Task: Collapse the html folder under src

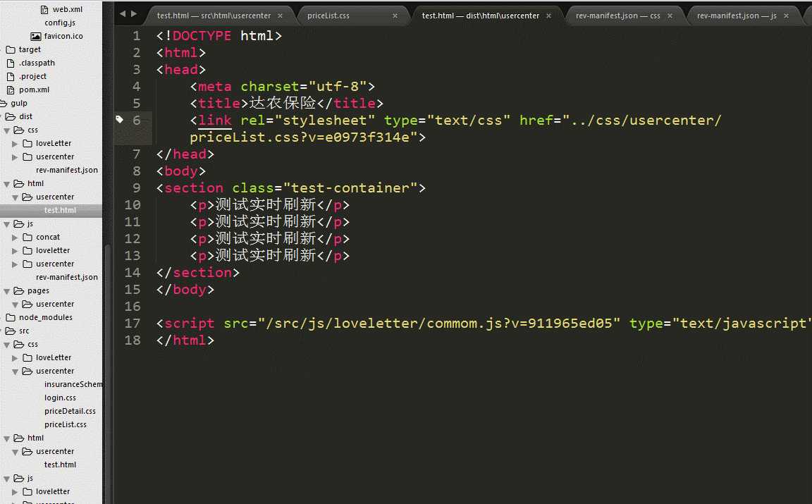Action: point(7,438)
